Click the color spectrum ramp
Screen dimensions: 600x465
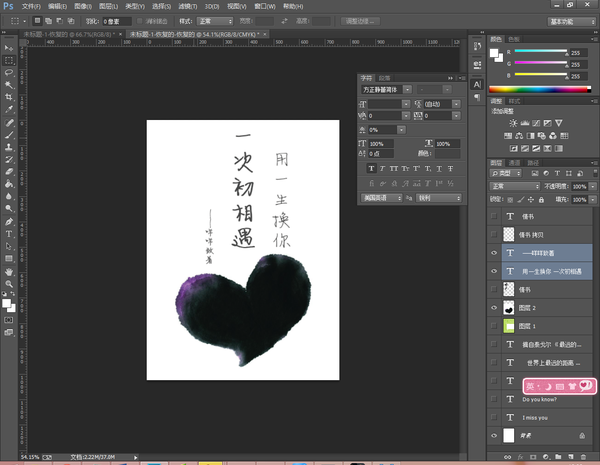pyautogui.click(x=540, y=90)
